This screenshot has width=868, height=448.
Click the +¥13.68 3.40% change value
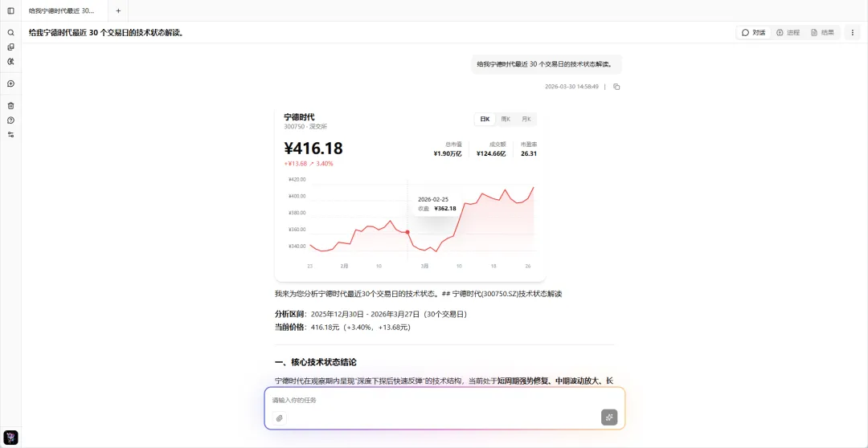pos(309,164)
